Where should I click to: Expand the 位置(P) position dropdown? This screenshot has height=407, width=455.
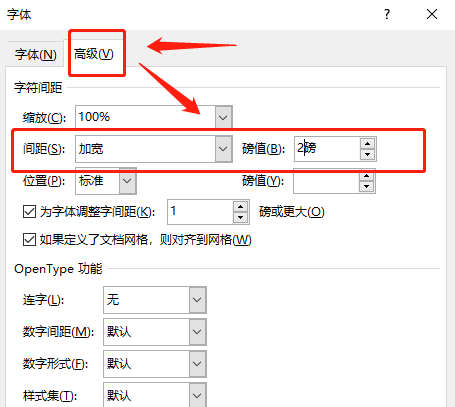[x=128, y=181]
